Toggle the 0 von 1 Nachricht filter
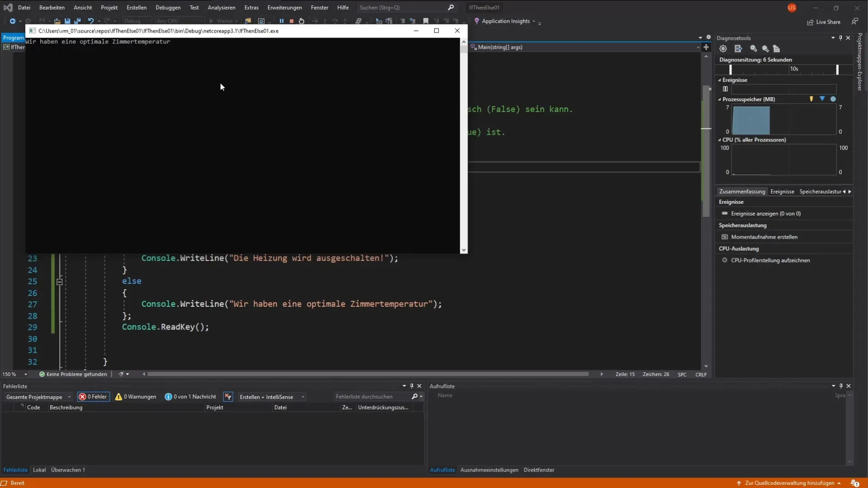Screen dimensions: 868x488 (x=190, y=397)
